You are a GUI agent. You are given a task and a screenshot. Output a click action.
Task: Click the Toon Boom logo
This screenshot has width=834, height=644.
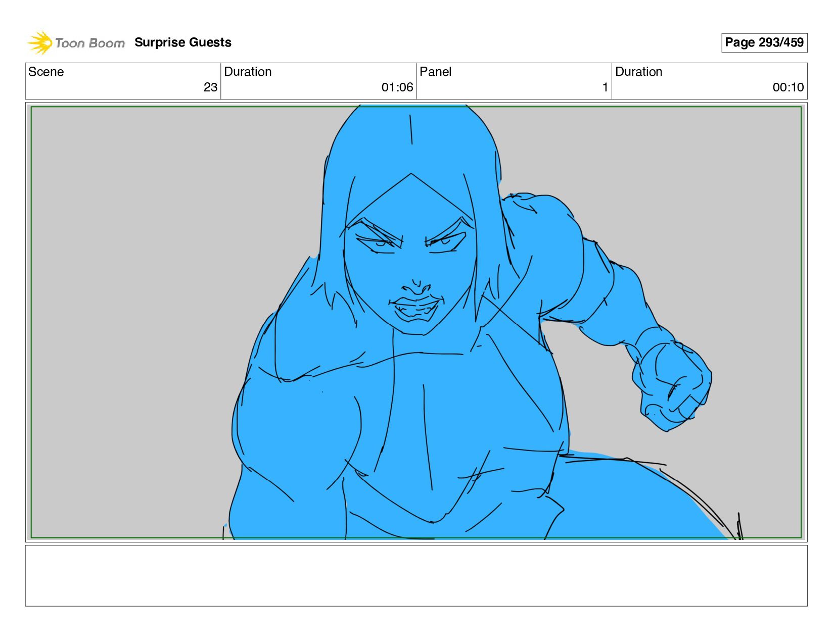tap(76, 42)
